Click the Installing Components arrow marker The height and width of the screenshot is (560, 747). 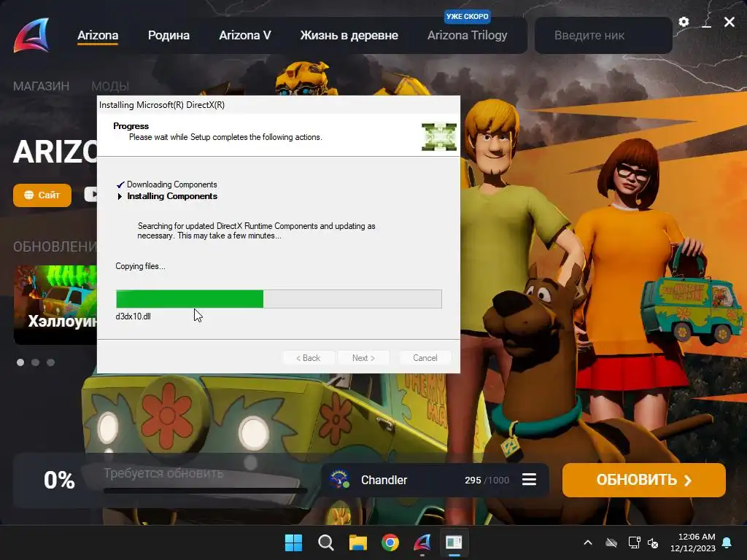click(120, 196)
